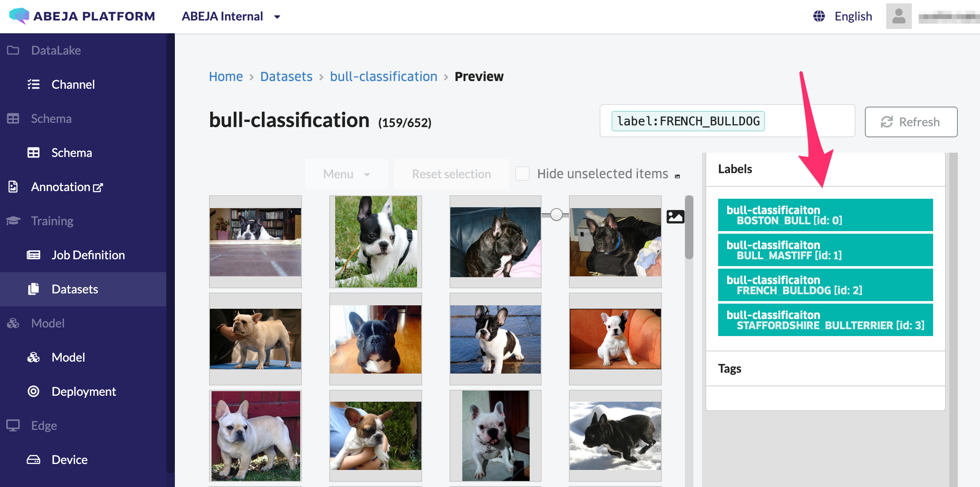Click the ABEJA Platform logo icon

click(x=19, y=16)
